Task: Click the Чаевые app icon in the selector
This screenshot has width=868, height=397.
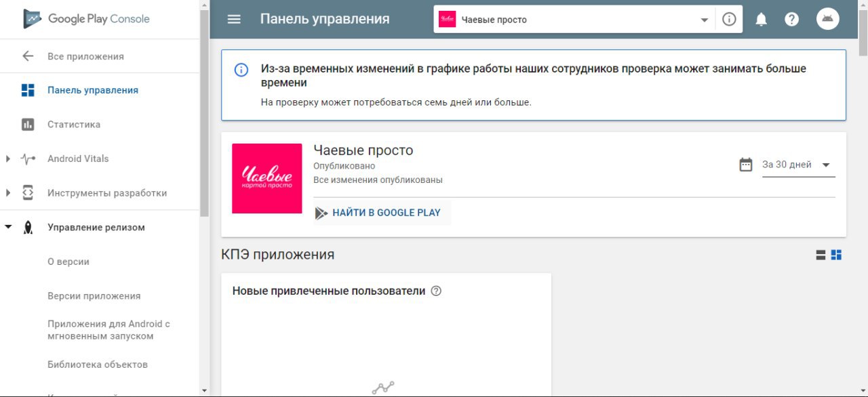Action: [x=447, y=19]
